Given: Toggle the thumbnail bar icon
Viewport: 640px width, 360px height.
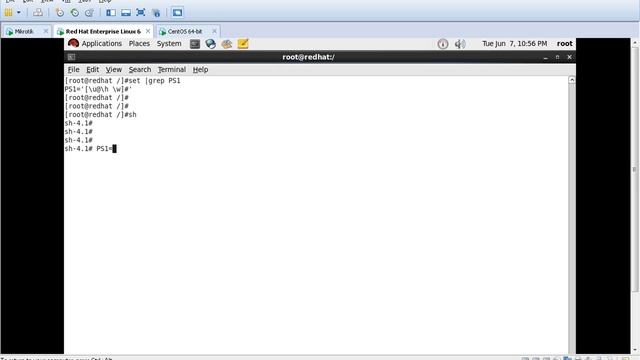Looking at the screenshot, I should tap(126, 13).
